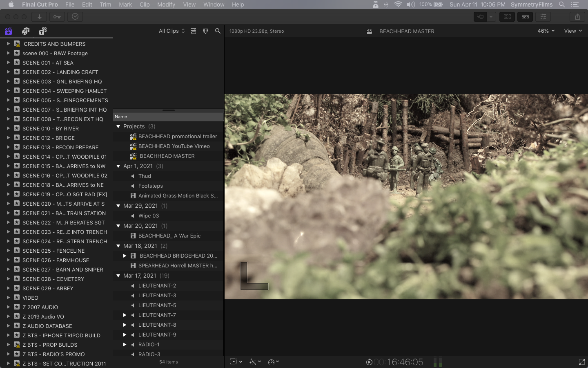This screenshot has width=588, height=368.
Task: Click the Name column header
Action: (121, 117)
